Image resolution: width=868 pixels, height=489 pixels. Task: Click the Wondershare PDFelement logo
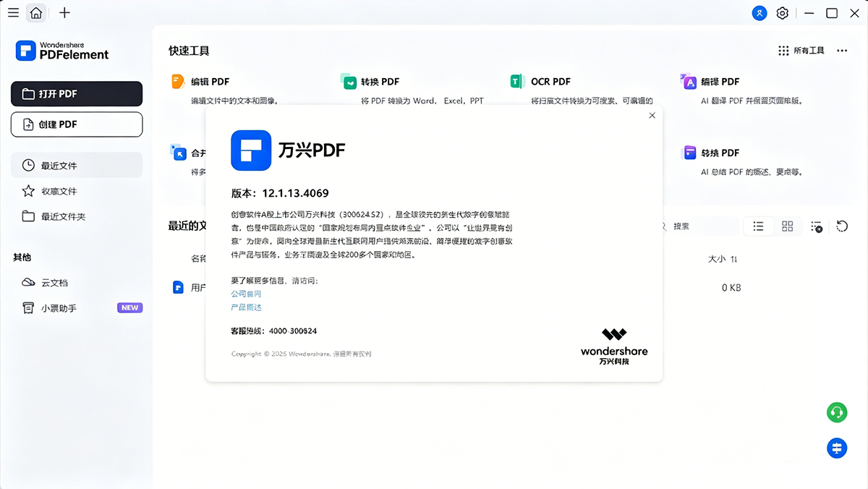(x=63, y=50)
